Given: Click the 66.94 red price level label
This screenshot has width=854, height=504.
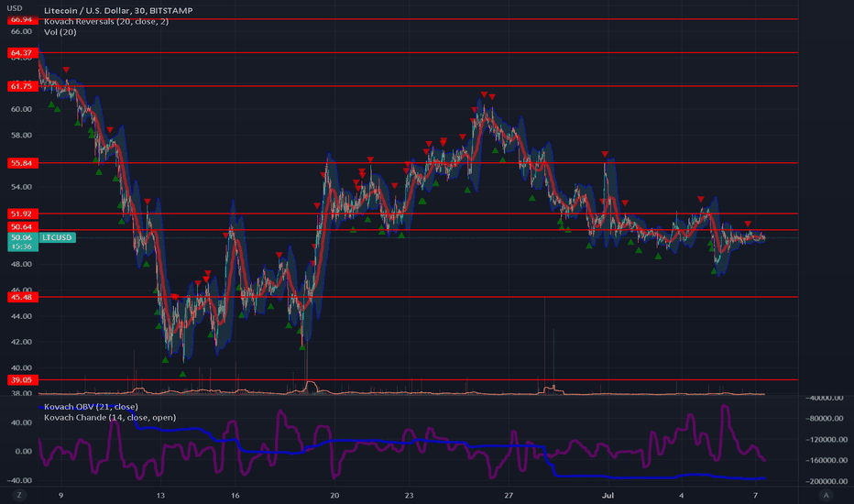Looking at the screenshot, I should pos(22,19).
